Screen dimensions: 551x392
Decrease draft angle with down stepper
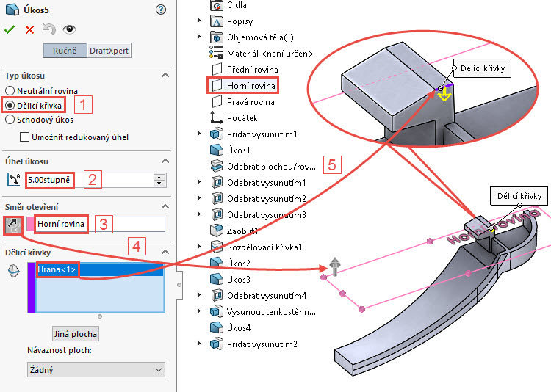point(159,184)
